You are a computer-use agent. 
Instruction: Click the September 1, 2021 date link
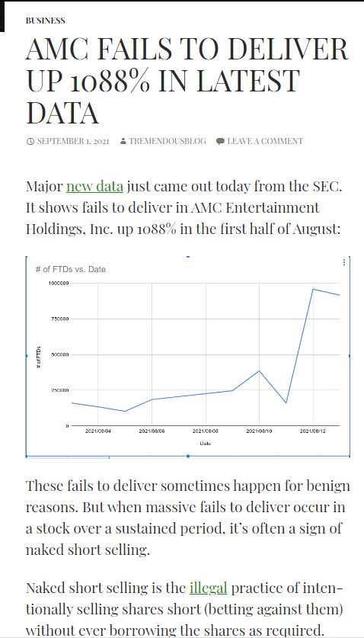(73, 141)
